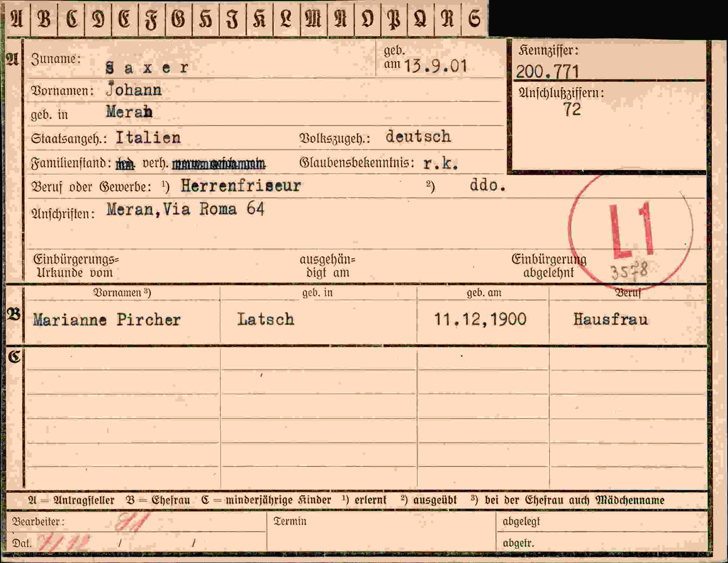Click the birth date '13.9.01'
The image size is (728, 563).
436,66
